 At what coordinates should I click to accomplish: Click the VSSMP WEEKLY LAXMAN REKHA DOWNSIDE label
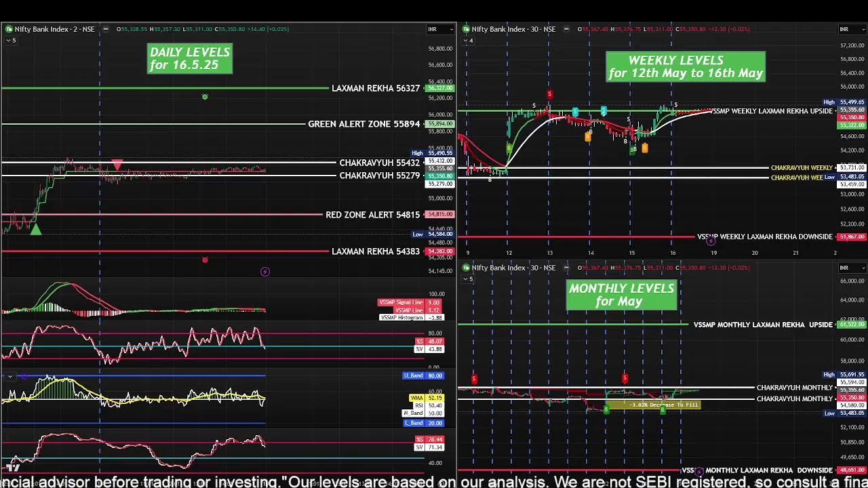[765, 237]
